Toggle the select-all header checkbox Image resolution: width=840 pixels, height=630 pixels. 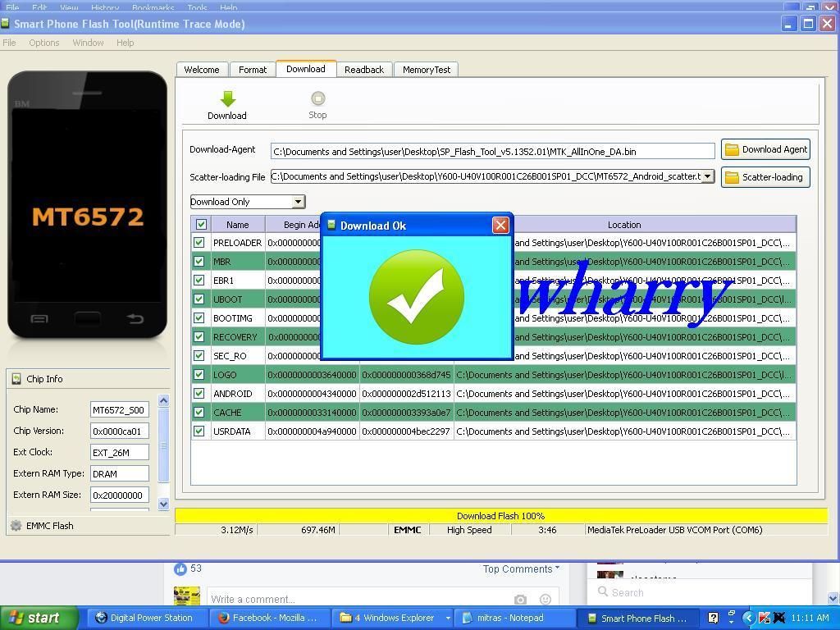tap(201, 225)
